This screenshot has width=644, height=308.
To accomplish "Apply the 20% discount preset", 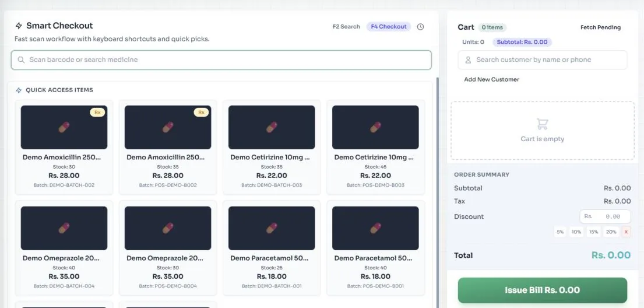I will (611, 232).
